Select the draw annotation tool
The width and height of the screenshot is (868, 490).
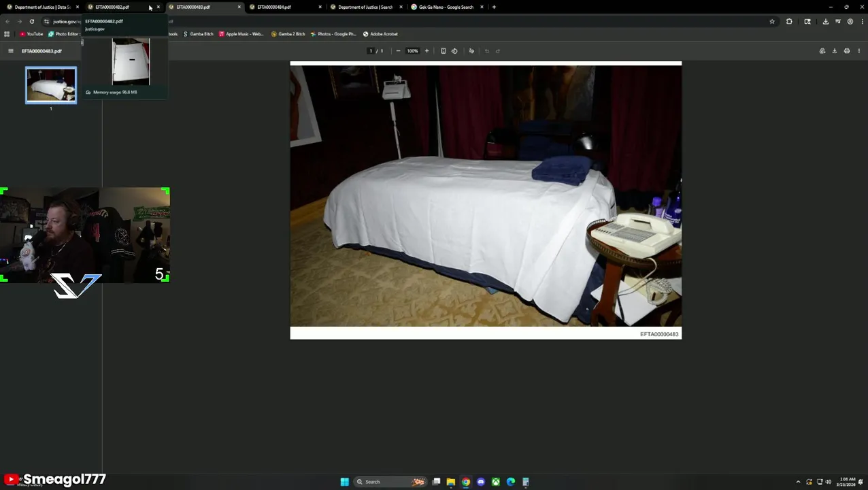(471, 51)
